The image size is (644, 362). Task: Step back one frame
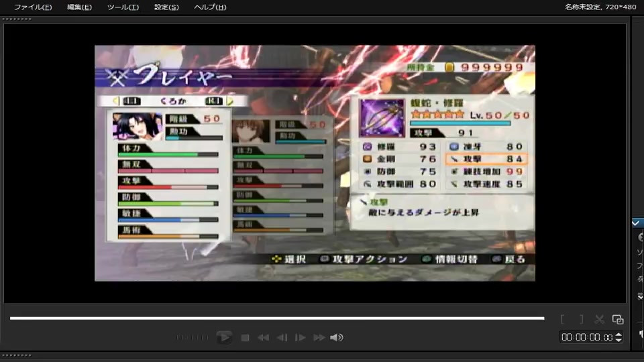(x=282, y=338)
